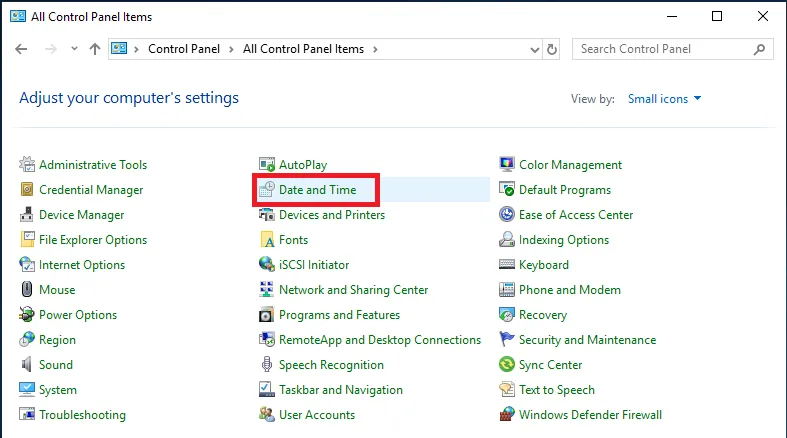Launch the Device Manager icon

[x=27, y=214]
